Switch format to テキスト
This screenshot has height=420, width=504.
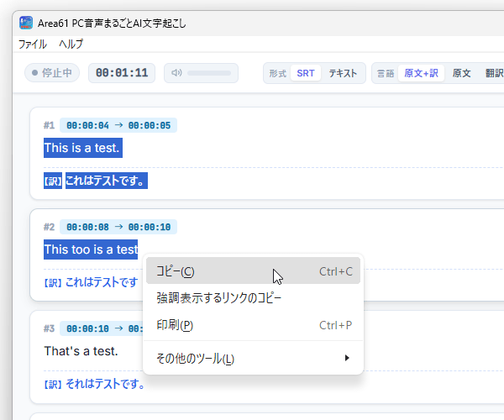coord(343,73)
